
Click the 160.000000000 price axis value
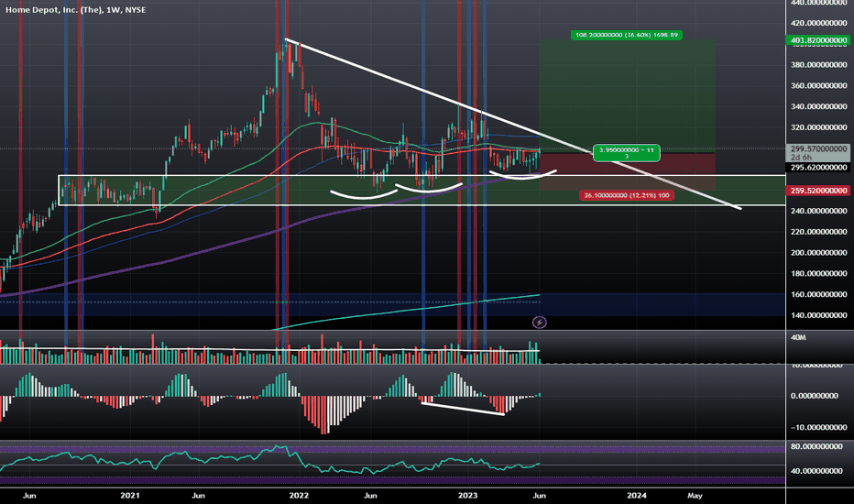coord(818,294)
